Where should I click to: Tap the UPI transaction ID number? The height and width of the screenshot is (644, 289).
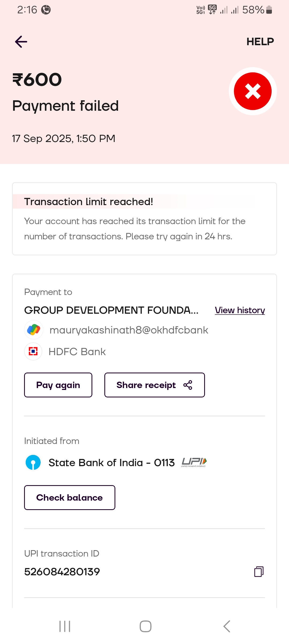click(x=62, y=572)
